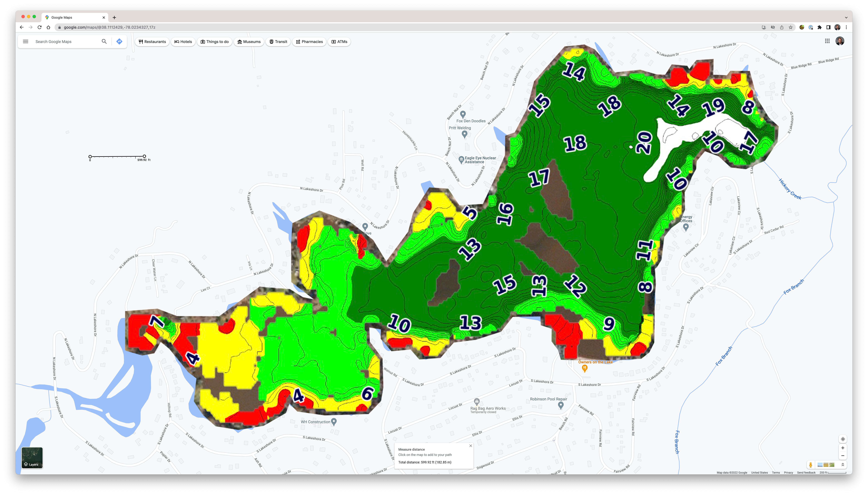Open the Extensions puzzle menu
This screenshot has width=868, height=495.
tap(819, 27)
